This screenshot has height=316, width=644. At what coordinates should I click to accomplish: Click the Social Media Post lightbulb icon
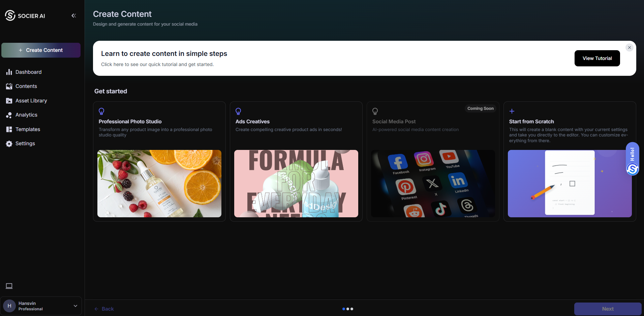pos(375,111)
